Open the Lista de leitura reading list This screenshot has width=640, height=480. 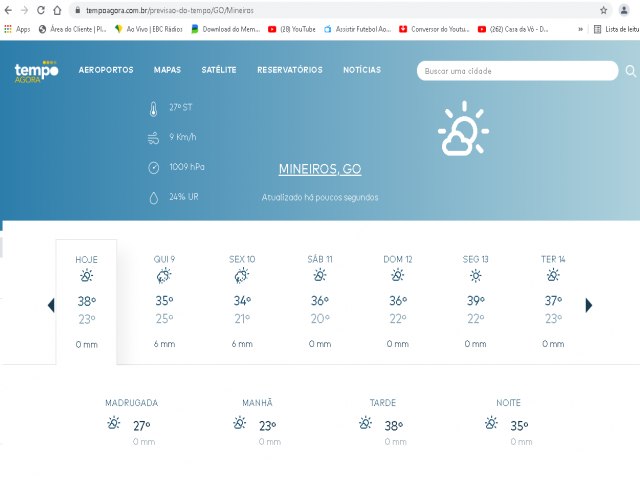620,29
